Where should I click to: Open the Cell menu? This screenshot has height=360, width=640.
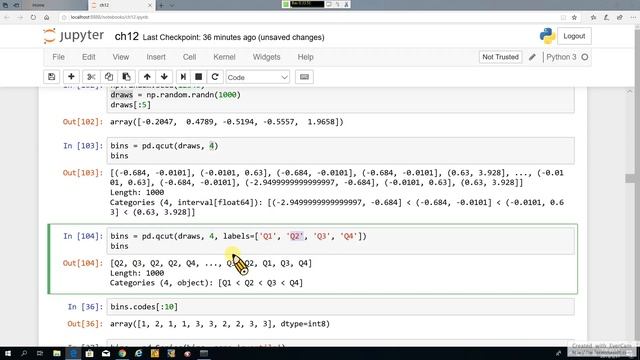point(189,57)
